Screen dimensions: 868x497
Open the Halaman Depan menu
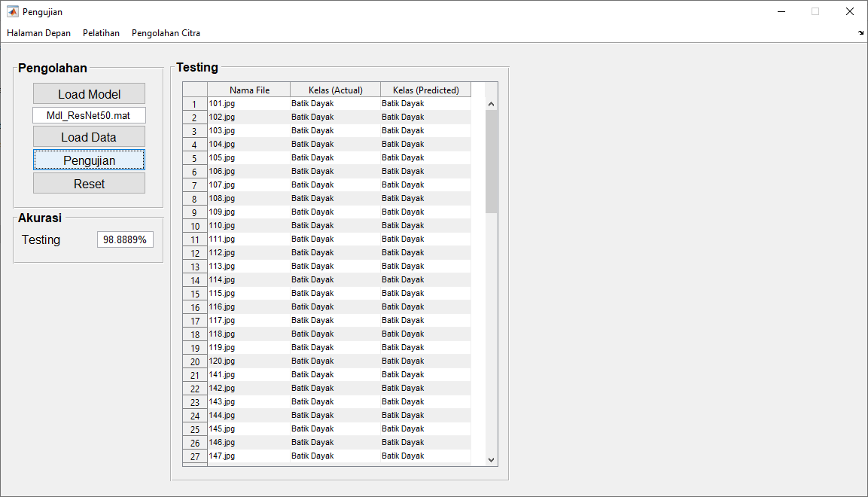tap(38, 33)
